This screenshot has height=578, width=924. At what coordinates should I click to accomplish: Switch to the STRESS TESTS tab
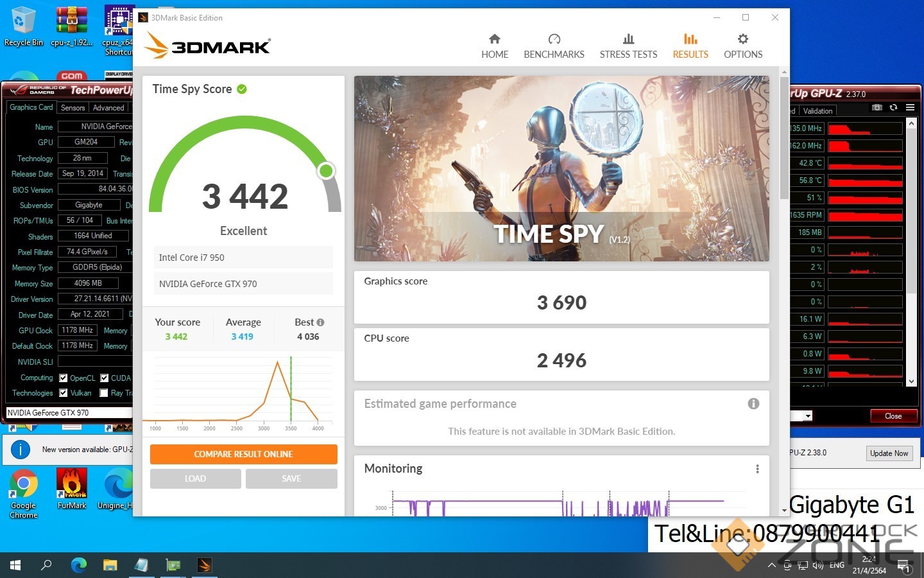628,46
